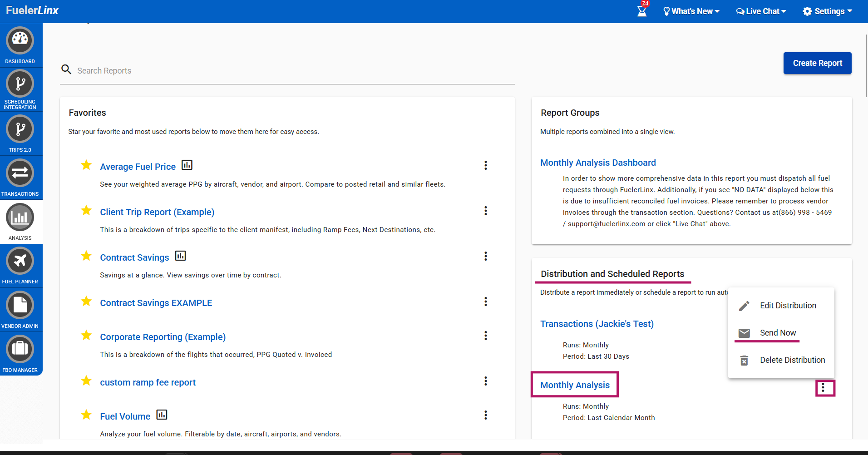Image resolution: width=868 pixels, height=455 pixels.
Task: Go to Transactions in sidebar
Action: [x=20, y=173]
